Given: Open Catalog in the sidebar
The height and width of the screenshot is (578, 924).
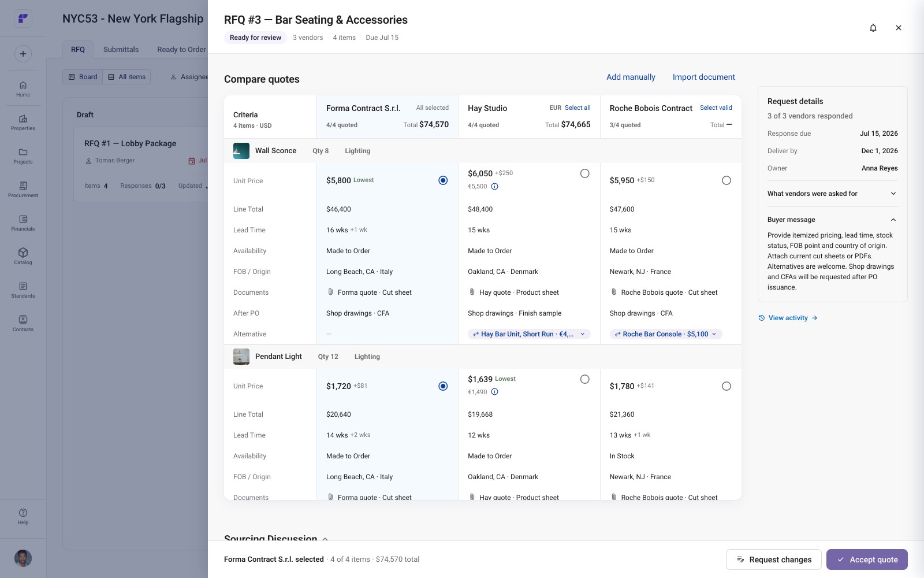Looking at the screenshot, I should click(x=23, y=257).
